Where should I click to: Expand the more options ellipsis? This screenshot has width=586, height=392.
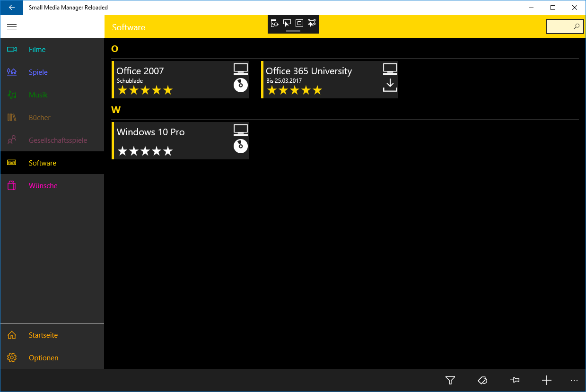tap(574, 380)
